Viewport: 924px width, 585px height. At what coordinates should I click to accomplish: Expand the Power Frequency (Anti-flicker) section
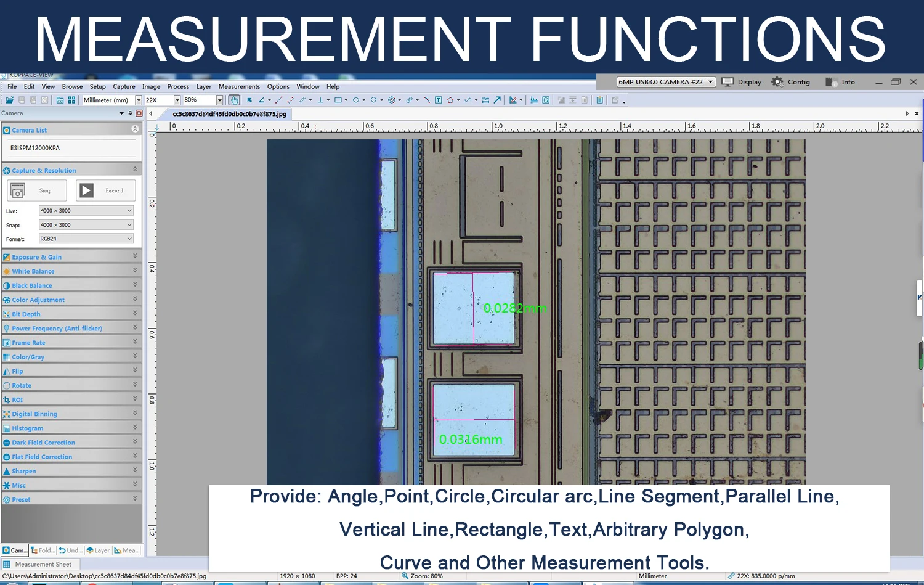tap(71, 328)
